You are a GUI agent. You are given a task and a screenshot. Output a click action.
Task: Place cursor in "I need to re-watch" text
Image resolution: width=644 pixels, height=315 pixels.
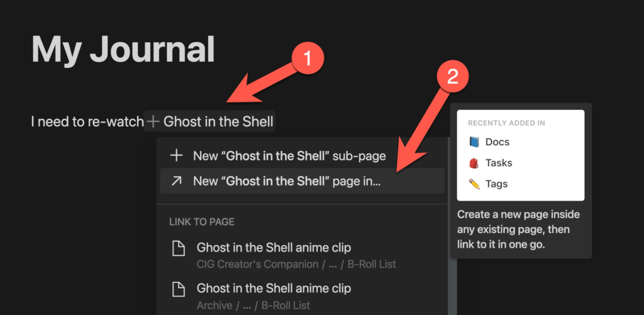coord(87,121)
